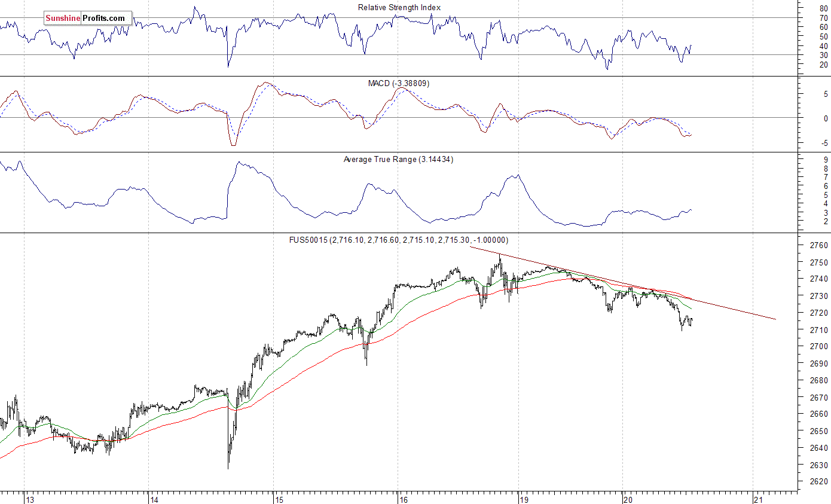831x504 pixels.
Task: Click the date label 20 on time axis
Action: pos(628,499)
